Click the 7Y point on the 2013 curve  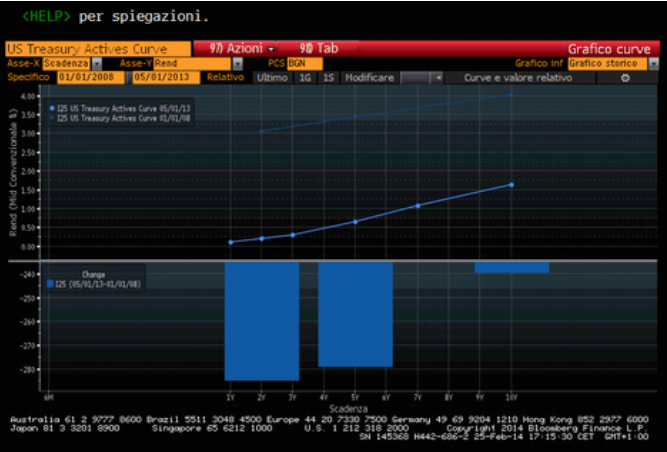(x=418, y=206)
